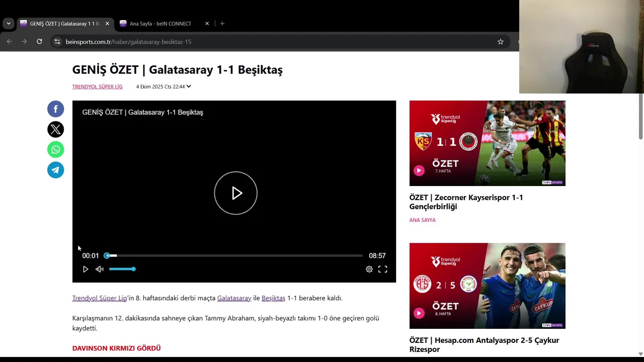The width and height of the screenshot is (644, 362).
Task: View site information icon in address bar
Action: click(57, 42)
